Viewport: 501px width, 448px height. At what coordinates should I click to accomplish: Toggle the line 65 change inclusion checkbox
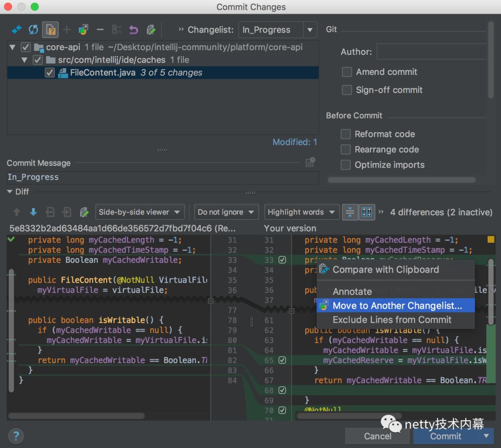[282, 360]
